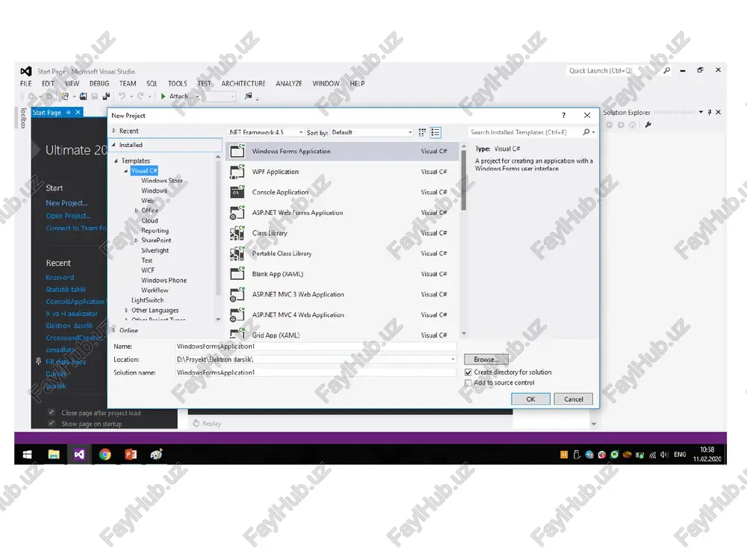Start Attach with green play icon

click(x=164, y=96)
